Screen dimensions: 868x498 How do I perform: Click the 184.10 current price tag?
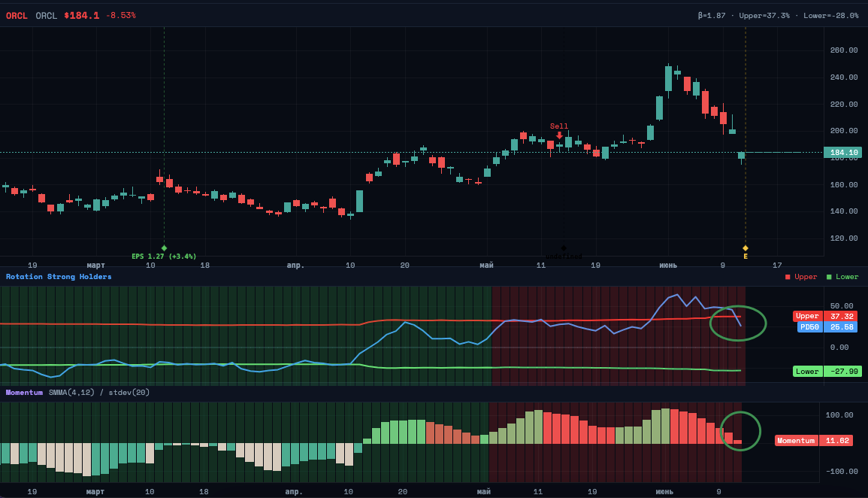842,153
